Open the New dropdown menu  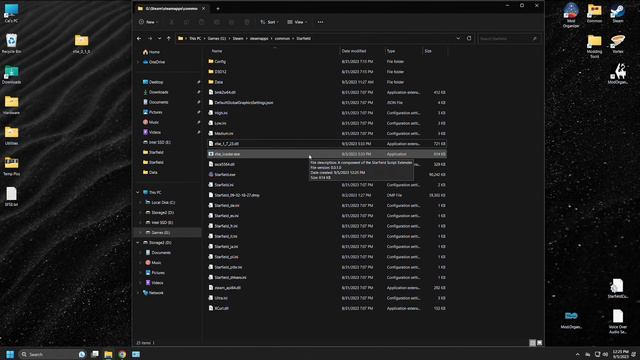pyautogui.click(x=148, y=22)
